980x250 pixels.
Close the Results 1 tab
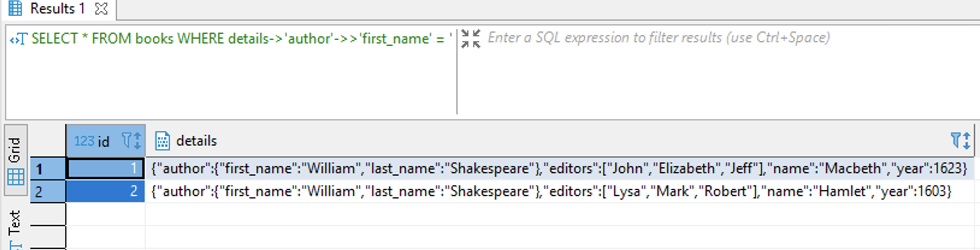102,9
